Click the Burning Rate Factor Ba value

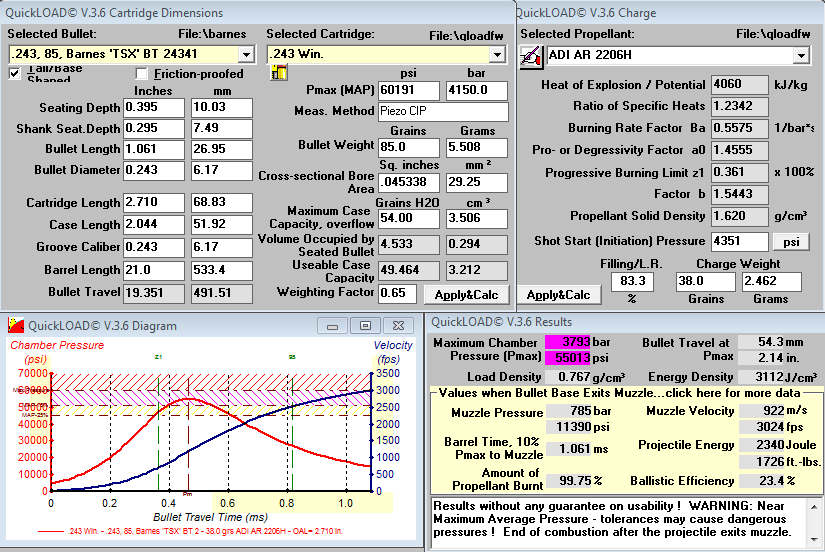(739, 128)
